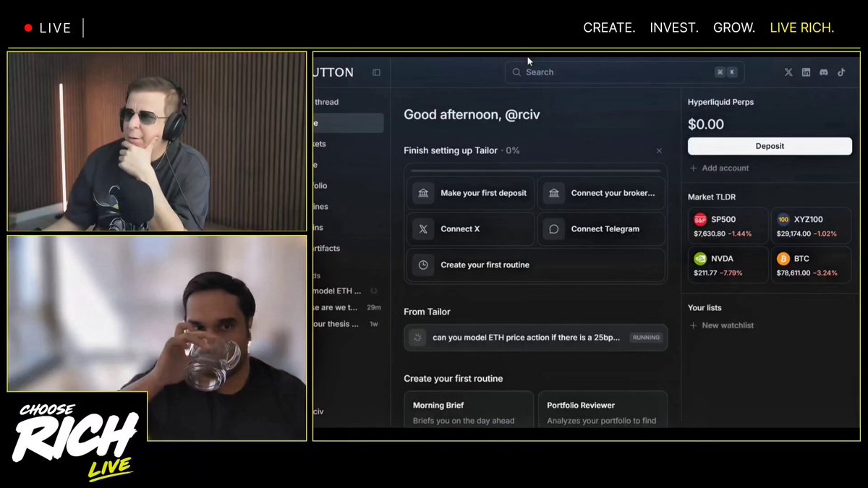868x488 pixels.
Task: Open the Discord icon in header
Action: [823, 72]
